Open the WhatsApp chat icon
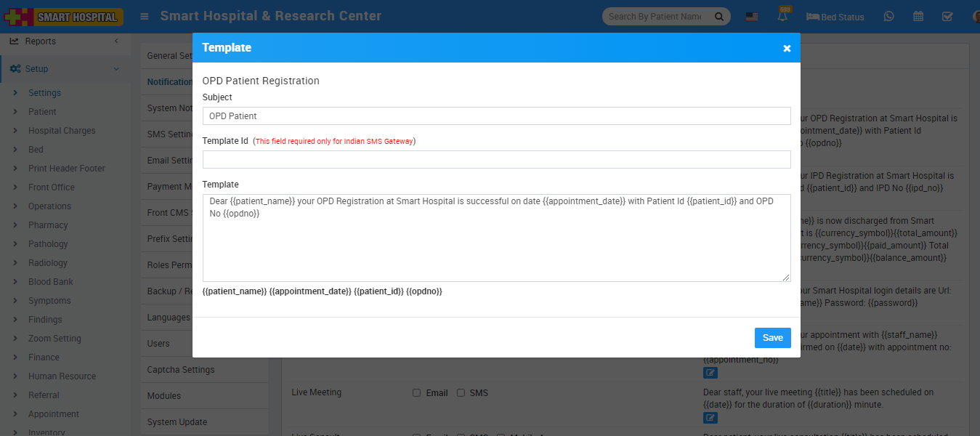 pyautogui.click(x=888, y=16)
